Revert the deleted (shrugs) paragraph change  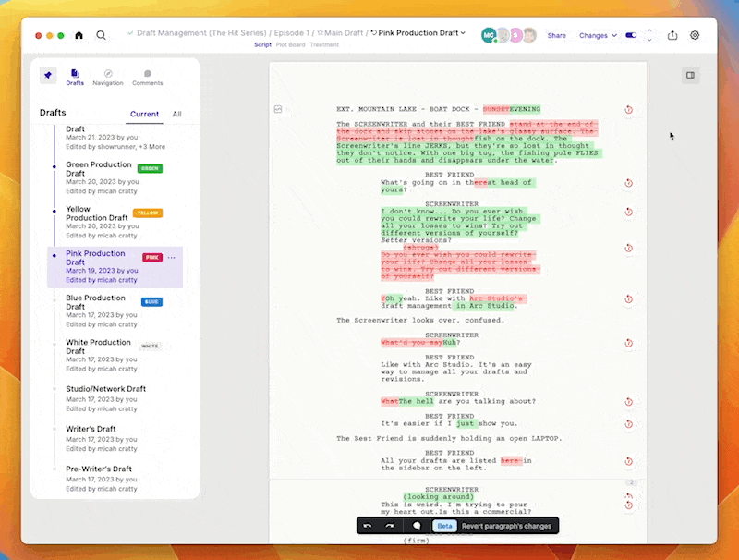629,248
